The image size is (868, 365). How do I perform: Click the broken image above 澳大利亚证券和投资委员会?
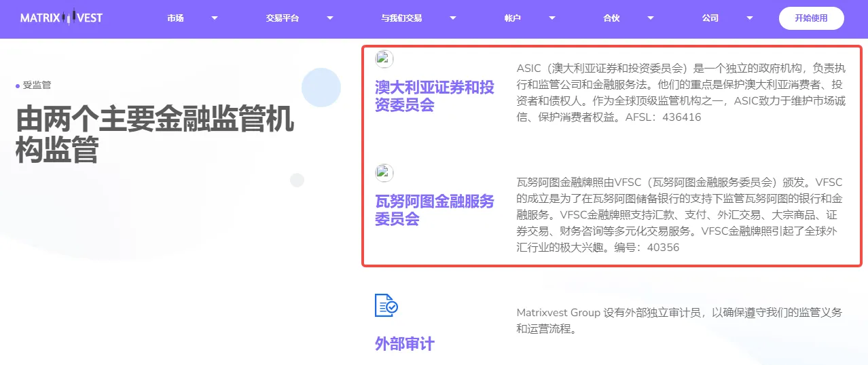(x=384, y=59)
